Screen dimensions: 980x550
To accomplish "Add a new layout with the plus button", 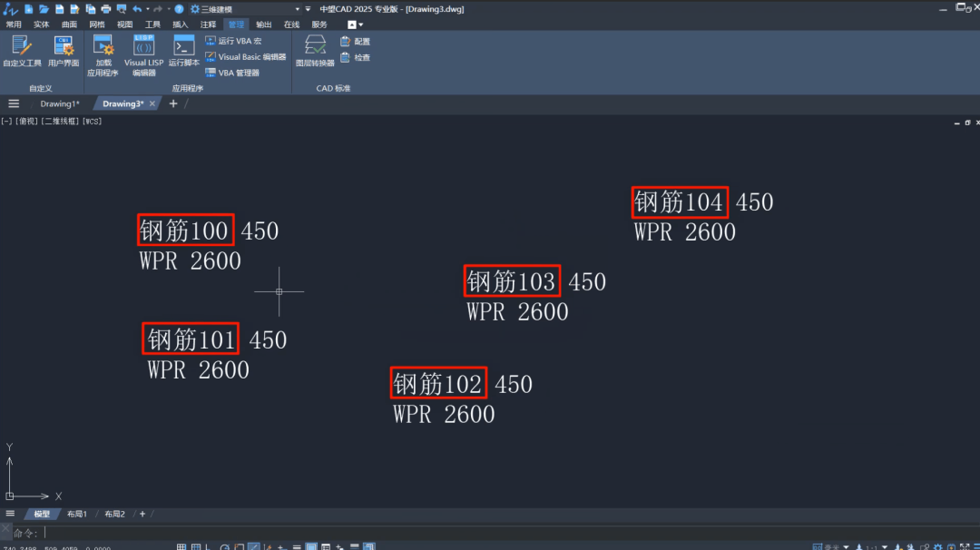I will tap(142, 514).
